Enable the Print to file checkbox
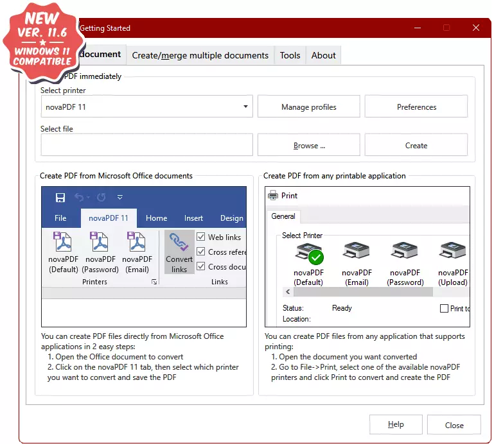503x448 pixels. [x=444, y=309]
